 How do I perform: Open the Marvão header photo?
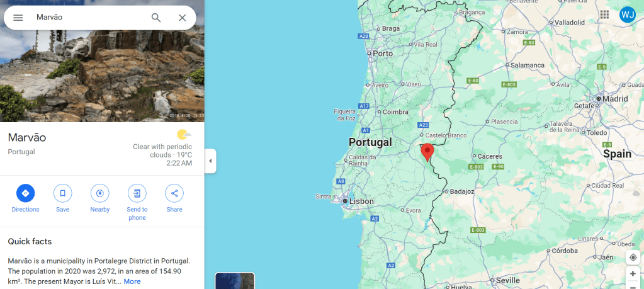102,61
